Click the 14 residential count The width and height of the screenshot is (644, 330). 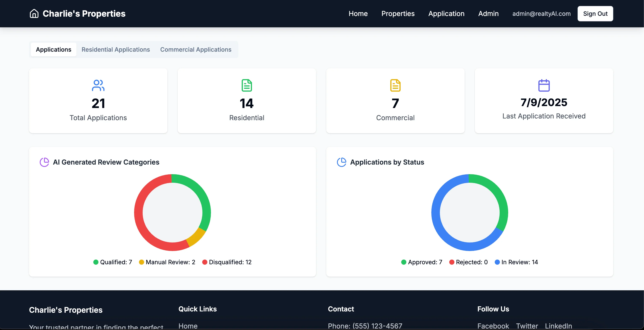pos(247,103)
